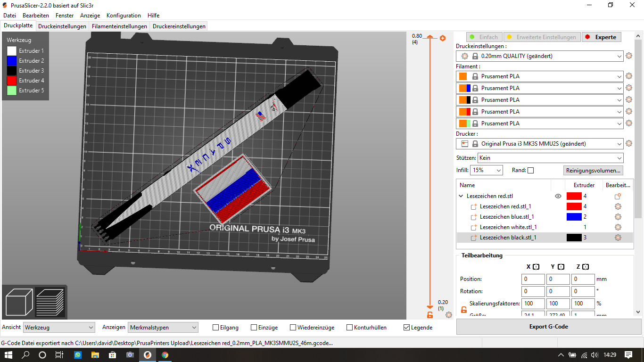Click the lock icon below the layer slider
644x362 pixels.
(430, 314)
